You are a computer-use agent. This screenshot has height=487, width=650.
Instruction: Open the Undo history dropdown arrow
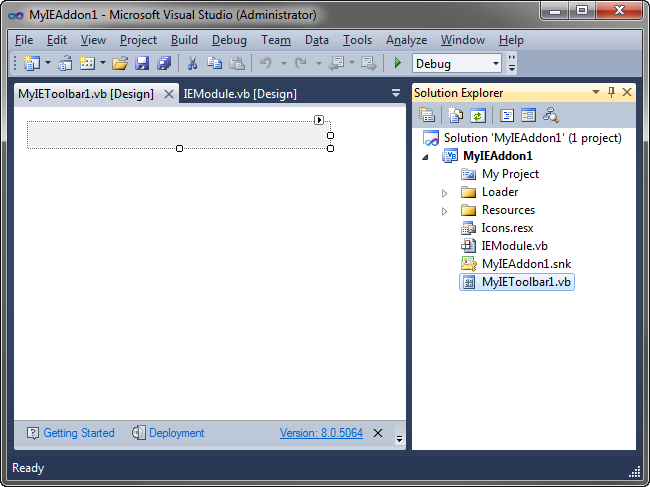pos(284,64)
